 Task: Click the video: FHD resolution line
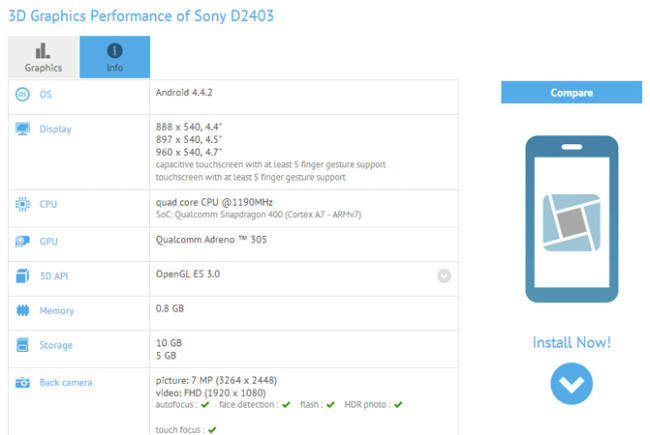click(211, 393)
